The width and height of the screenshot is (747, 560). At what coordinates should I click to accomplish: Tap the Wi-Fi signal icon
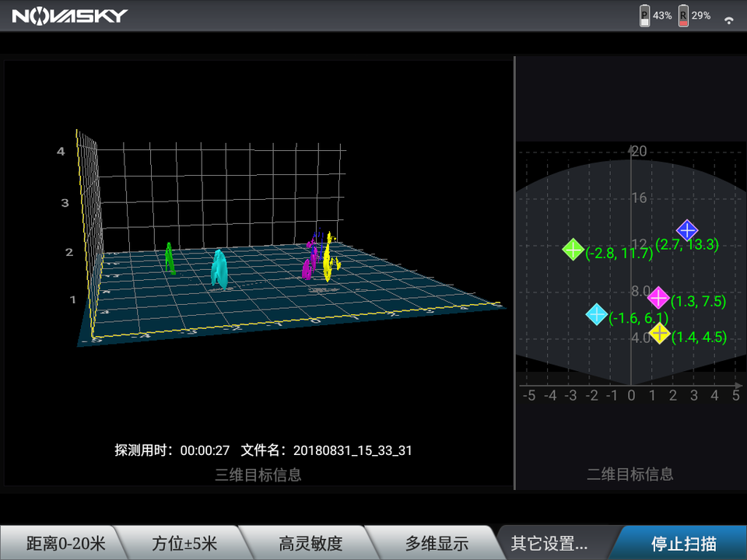click(728, 20)
